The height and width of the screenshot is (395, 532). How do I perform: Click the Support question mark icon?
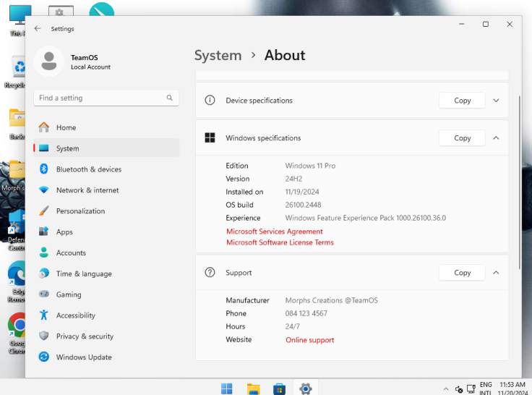tap(210, 273)
